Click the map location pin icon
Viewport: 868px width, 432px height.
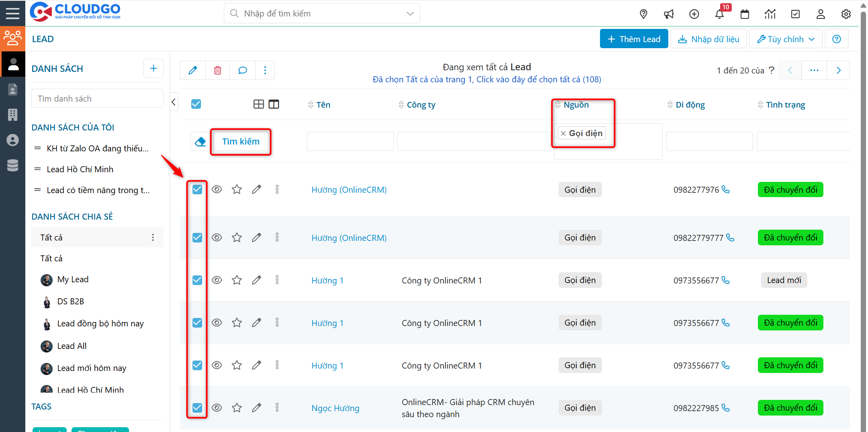click(x=643, y=14)
